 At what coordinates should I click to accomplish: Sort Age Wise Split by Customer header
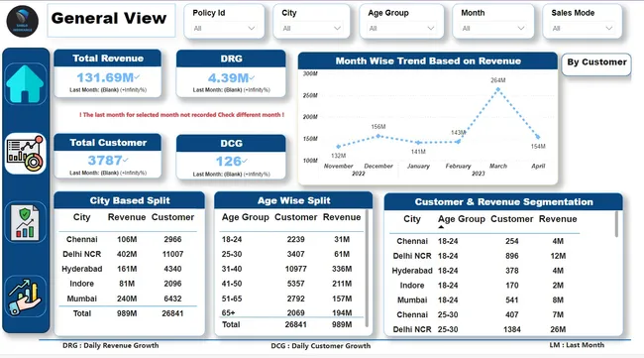[295, 217]
